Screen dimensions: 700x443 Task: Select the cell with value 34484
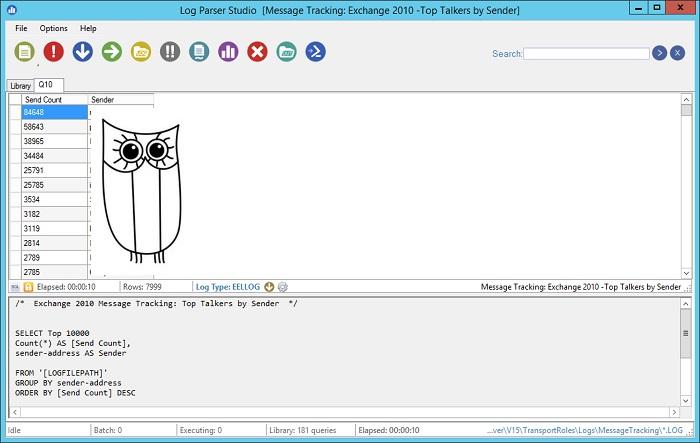tap(54, 156)
